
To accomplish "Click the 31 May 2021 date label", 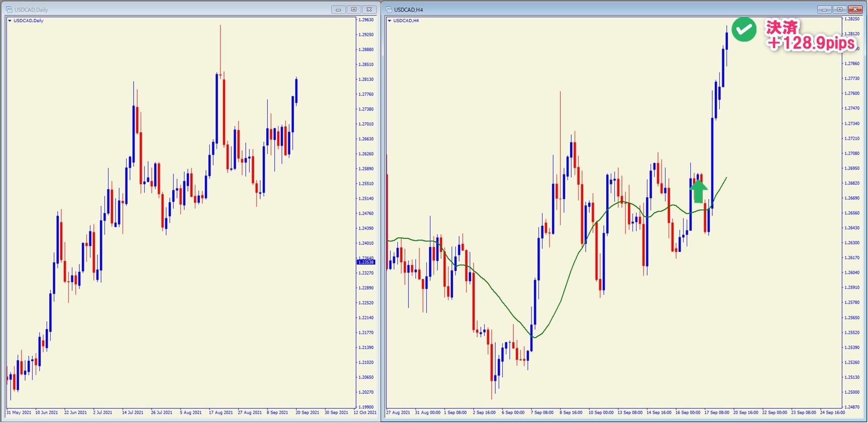I will (19, 412).
